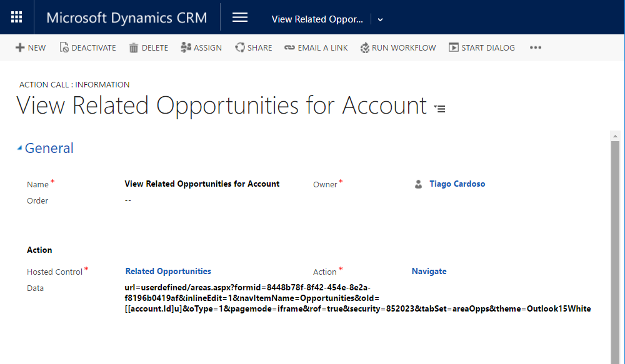Open the record title selector menu
Viewport: 625px width, 364px height.
440,109
